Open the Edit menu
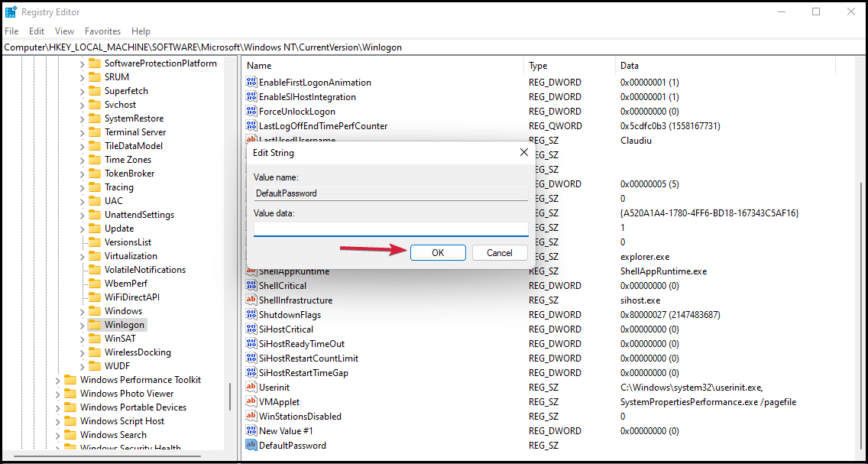The width and height of the screenshot is (868, 464). click(x=37, y=31)
